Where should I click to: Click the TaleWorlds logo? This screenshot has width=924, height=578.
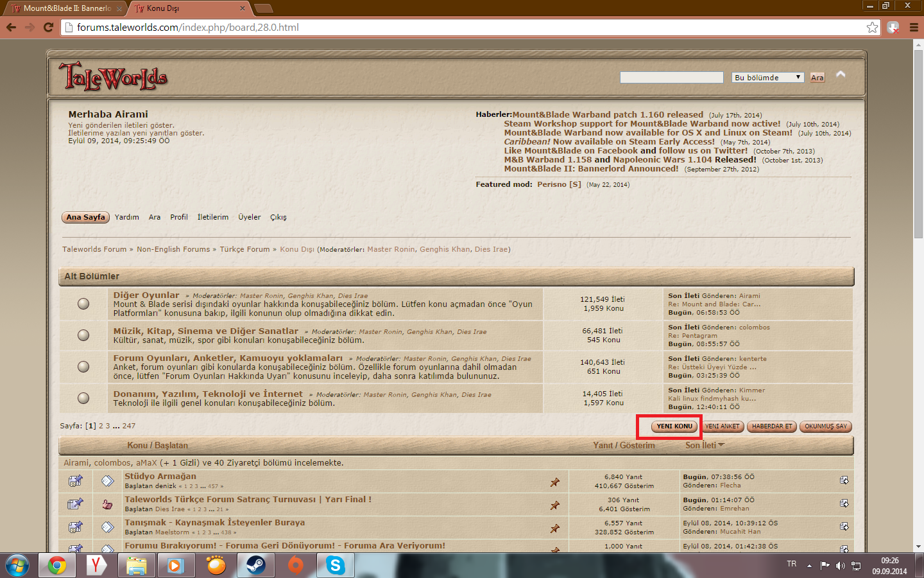[x=113, y=77]
